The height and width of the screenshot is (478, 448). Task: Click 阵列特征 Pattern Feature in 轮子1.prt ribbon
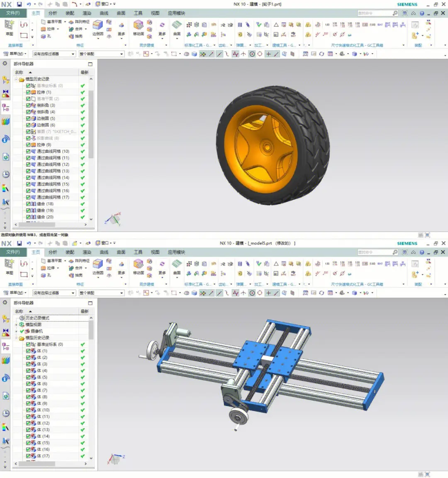[79, 22]
